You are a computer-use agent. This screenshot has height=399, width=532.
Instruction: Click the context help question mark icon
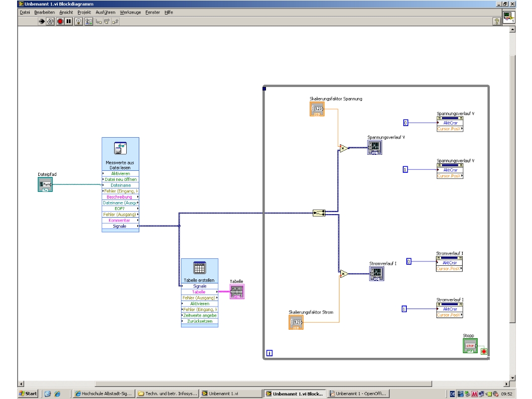[x=497, y=21]
